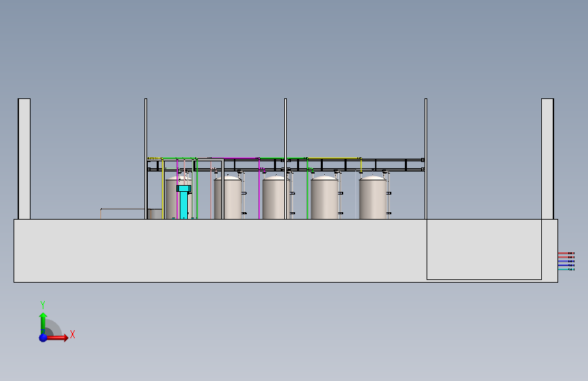Select the rightmost storage tank

(373, 198)
